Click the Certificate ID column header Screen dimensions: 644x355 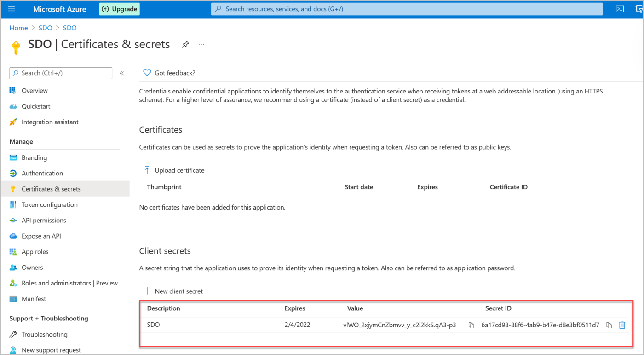509,187
